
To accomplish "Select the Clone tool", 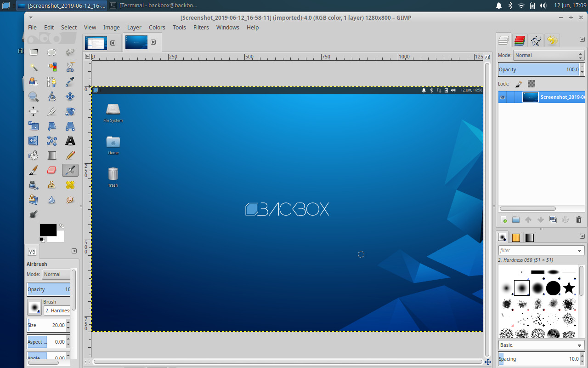I will [x=51, y=185].
